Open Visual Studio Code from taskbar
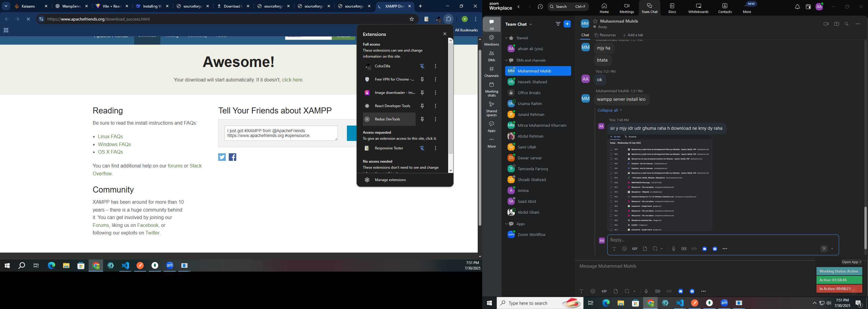The height and width of the screenshot is (309, 868). [x=680, y=303]
